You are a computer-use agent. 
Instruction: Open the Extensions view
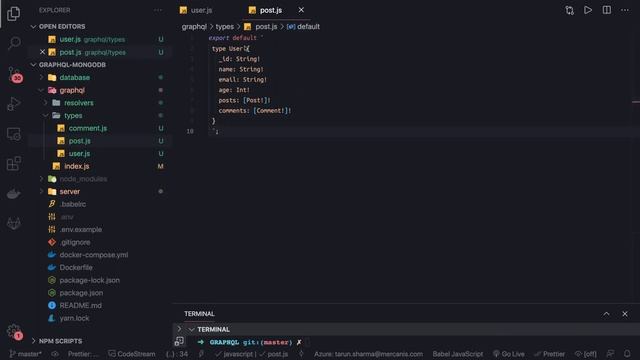14,164
